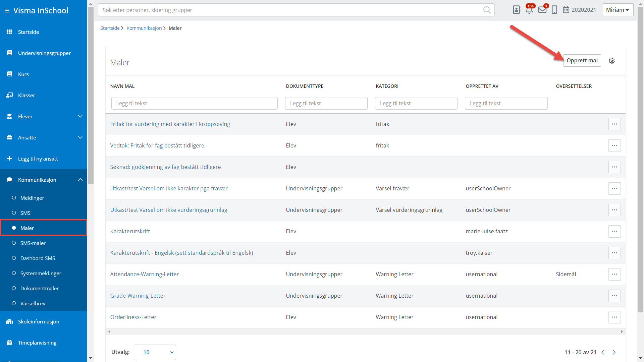Screen dimensions: 644x362
Task: Click the search magnifier icon
Action: [x=487, y=10]
